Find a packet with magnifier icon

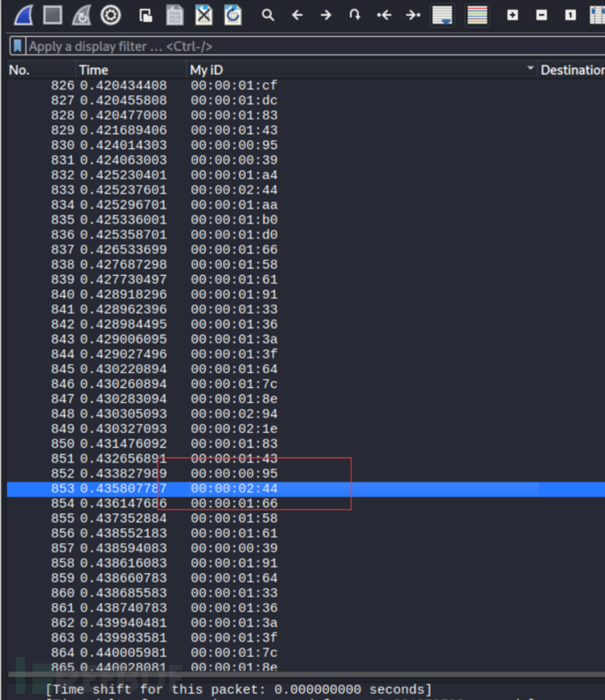pyautogui.click(x=267, y=15)
